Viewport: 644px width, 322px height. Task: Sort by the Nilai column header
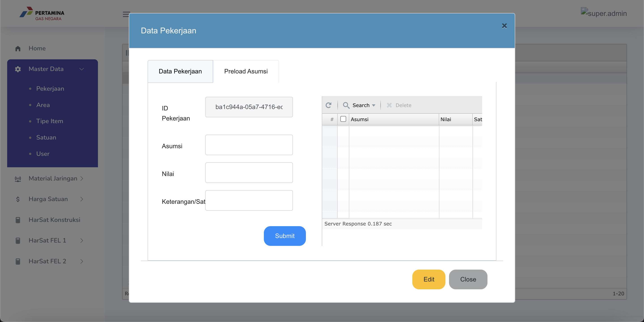[x=455, y=119]
